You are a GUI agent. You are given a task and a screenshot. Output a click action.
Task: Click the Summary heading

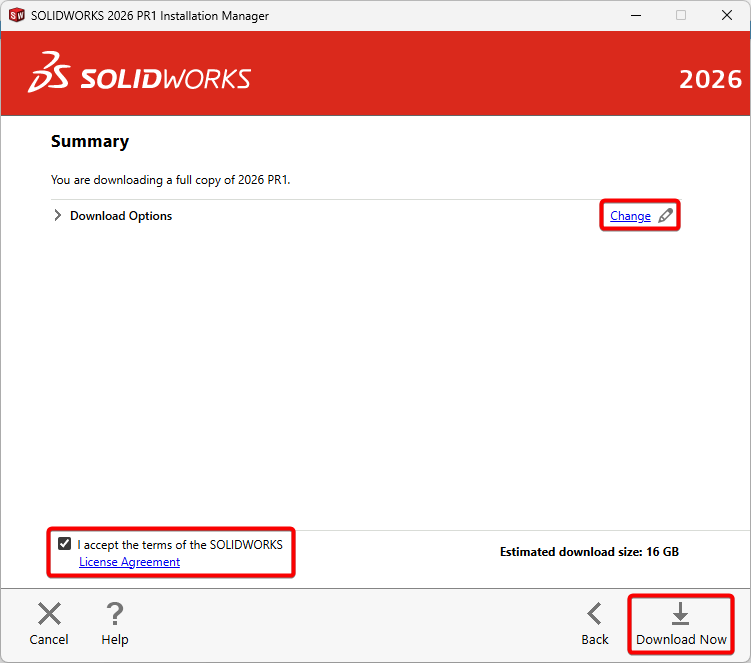pos(90,141)
